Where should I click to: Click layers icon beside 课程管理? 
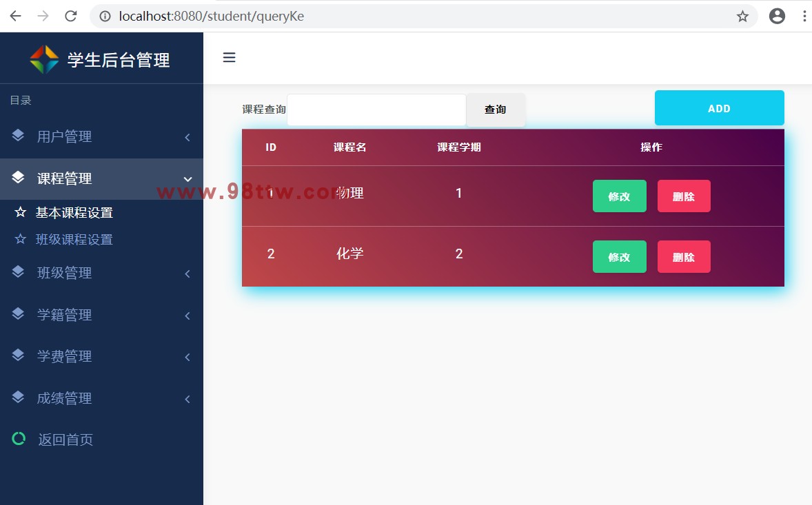pyautogui.click(x=18, y=177)
